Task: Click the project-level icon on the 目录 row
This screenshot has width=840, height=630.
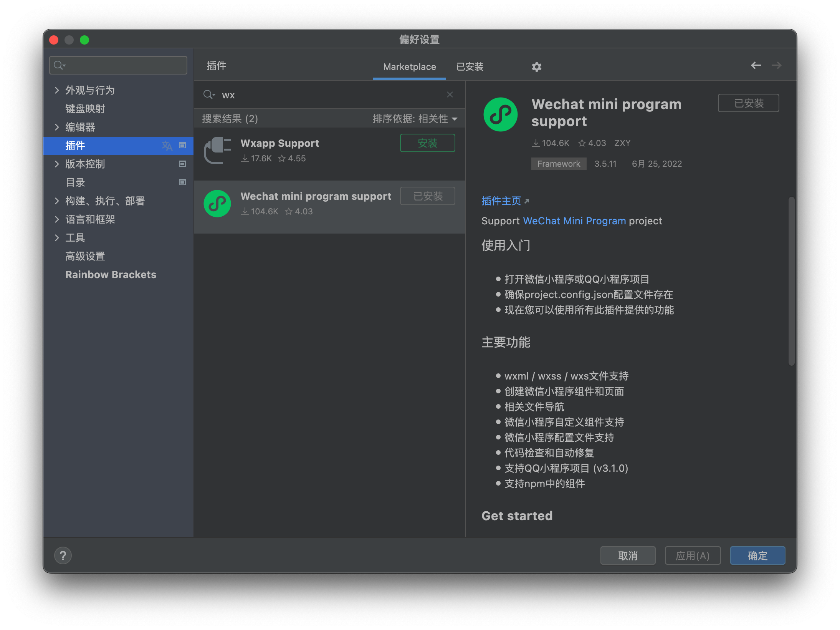Action: click(x=182, y=182)
